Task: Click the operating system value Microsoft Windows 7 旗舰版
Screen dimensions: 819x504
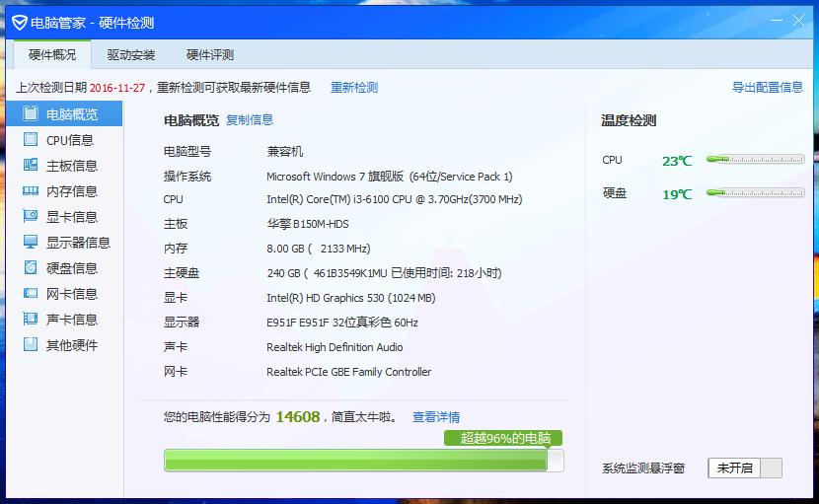Action: 390,177
